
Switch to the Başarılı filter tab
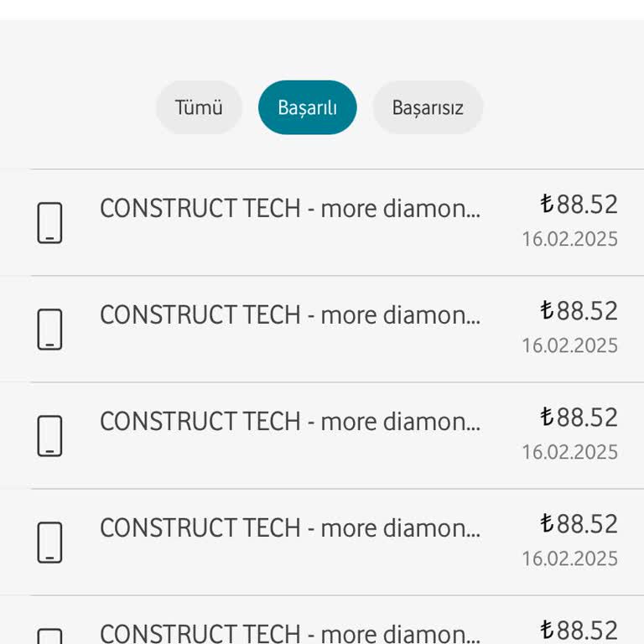(307, 107)
